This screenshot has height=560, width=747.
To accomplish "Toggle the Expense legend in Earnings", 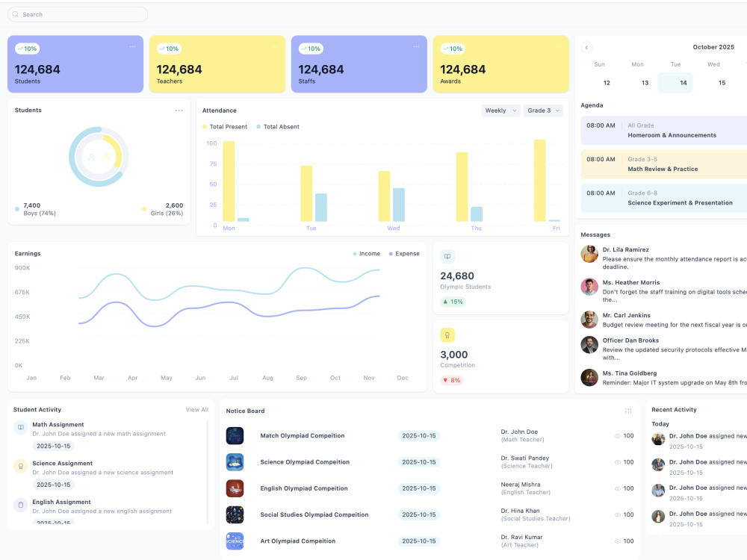I will 404,254.
